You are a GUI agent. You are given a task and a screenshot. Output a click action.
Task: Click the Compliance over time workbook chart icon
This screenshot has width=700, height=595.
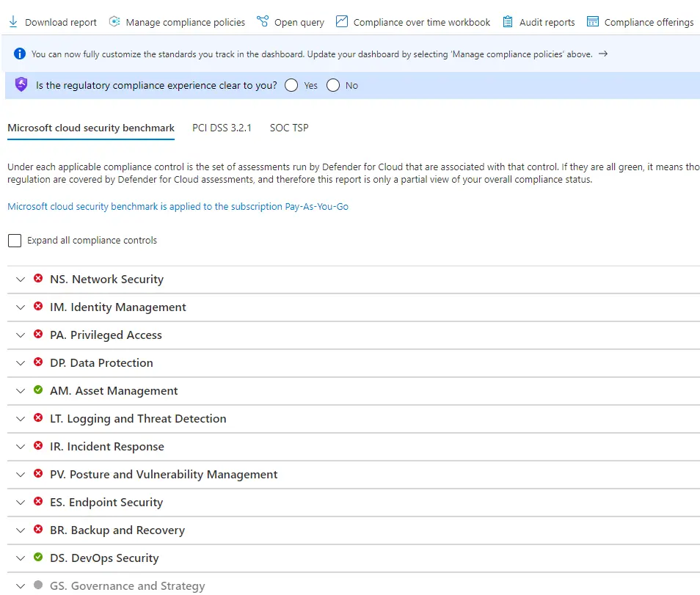(x=341, y=21)
